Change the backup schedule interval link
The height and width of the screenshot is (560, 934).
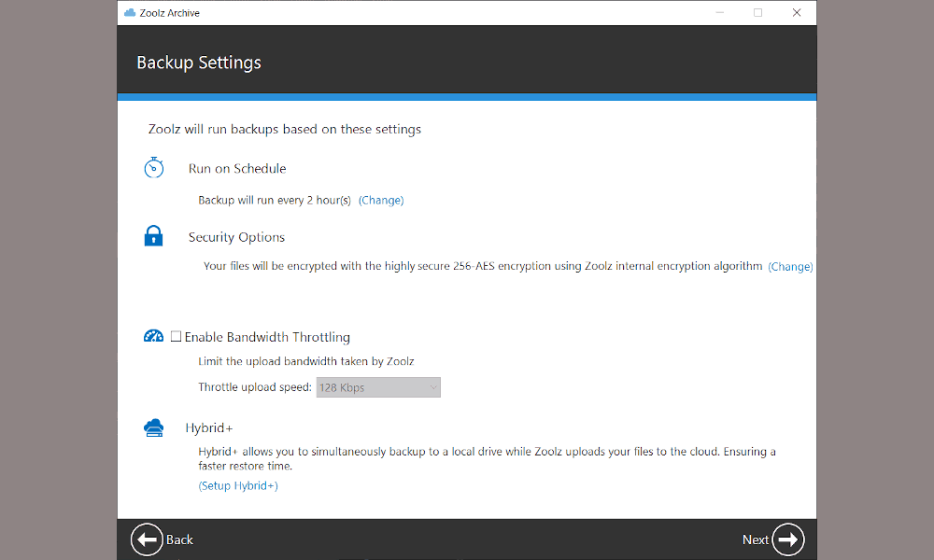pos(381,200)
